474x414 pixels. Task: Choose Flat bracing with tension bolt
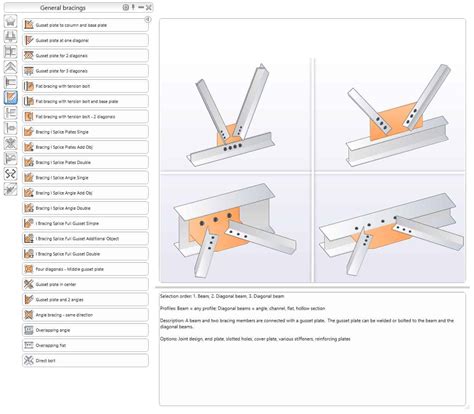click(85, 86)
